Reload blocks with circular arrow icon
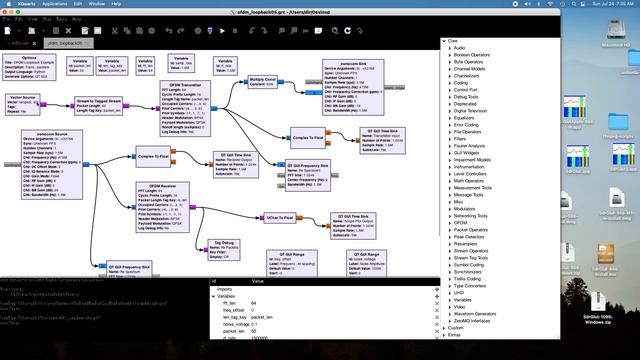This screenshot has width=640, height=360. click(347, 31)
